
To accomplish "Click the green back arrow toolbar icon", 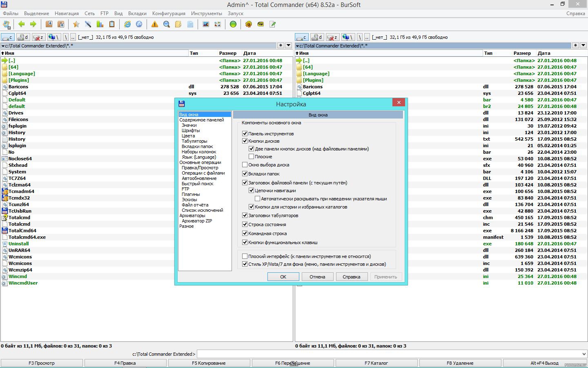I will (21, 24).
